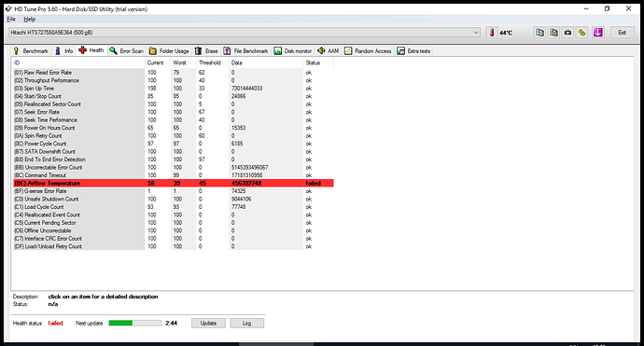Image resolution: width=644 pixels, height=346 pixels.
Task: Select the (05) Reallocated Sector Count row
Action: (x=173, y=104)
